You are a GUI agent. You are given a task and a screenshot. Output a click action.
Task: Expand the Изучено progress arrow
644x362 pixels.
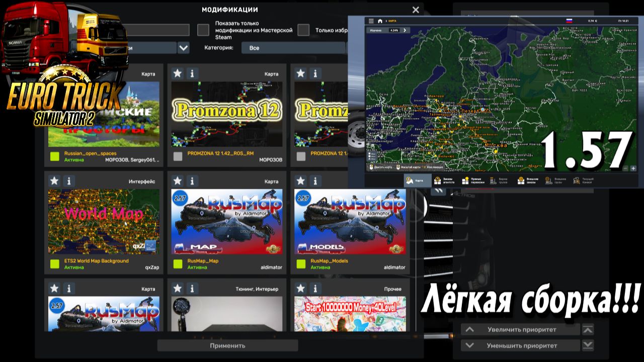pos(405,30)
